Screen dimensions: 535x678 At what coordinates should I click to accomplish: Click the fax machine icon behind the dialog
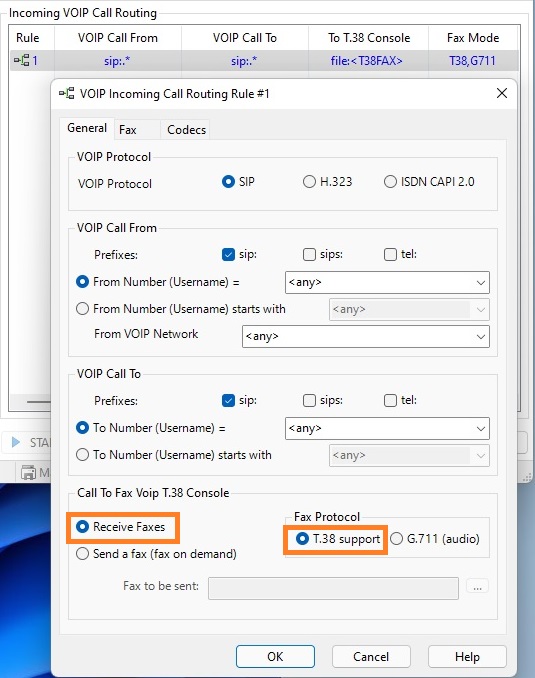point(29,473)
